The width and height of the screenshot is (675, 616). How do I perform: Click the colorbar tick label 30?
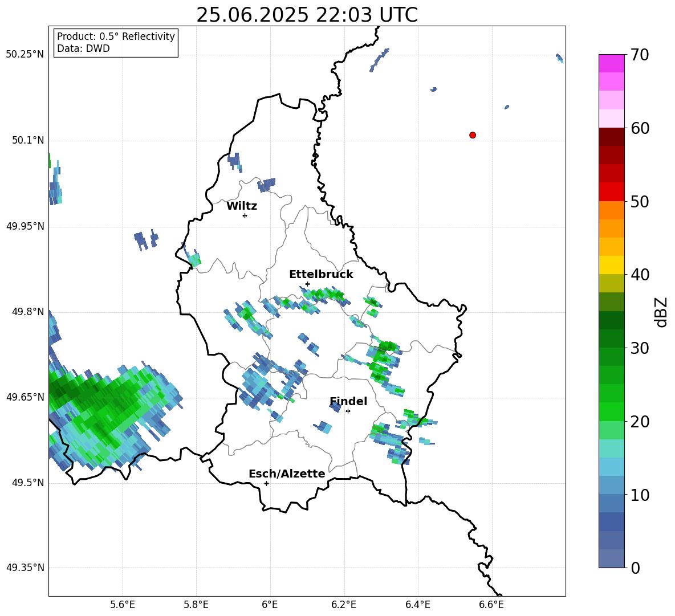click(x=640, y=348)
